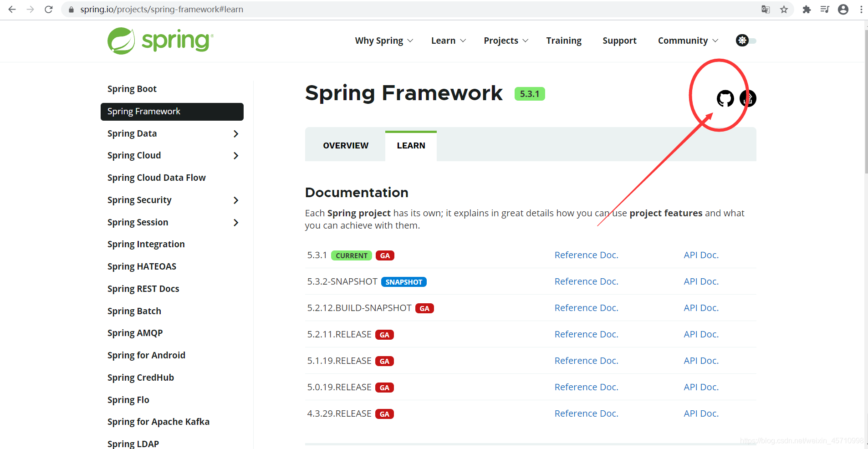Reload the page using the refresh icon
Screen dimensions: 868x449
(x=49, y=9)
